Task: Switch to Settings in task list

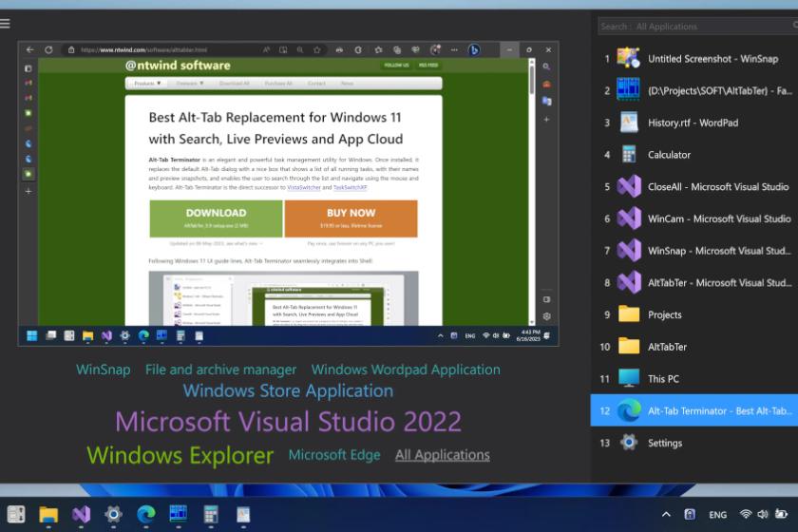Action: (x=694, y=443)
